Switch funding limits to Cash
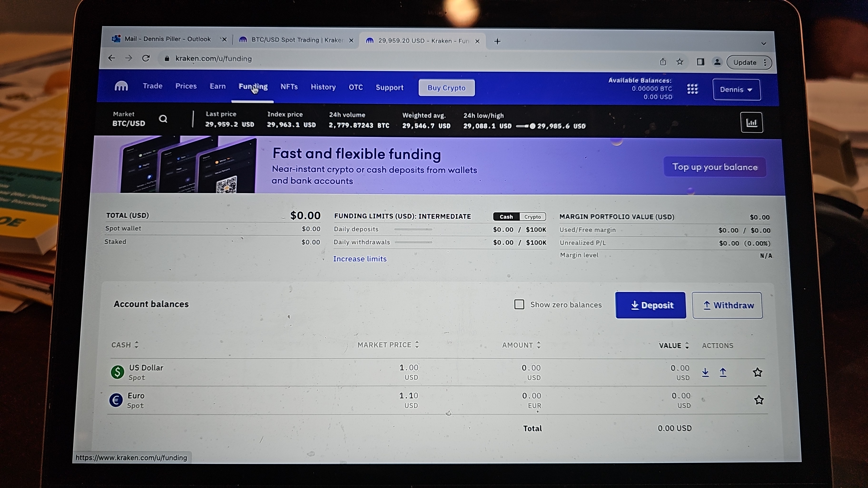The height and width of the screenshot is (488, 868). pyautogui.click(x=506, y=217)
